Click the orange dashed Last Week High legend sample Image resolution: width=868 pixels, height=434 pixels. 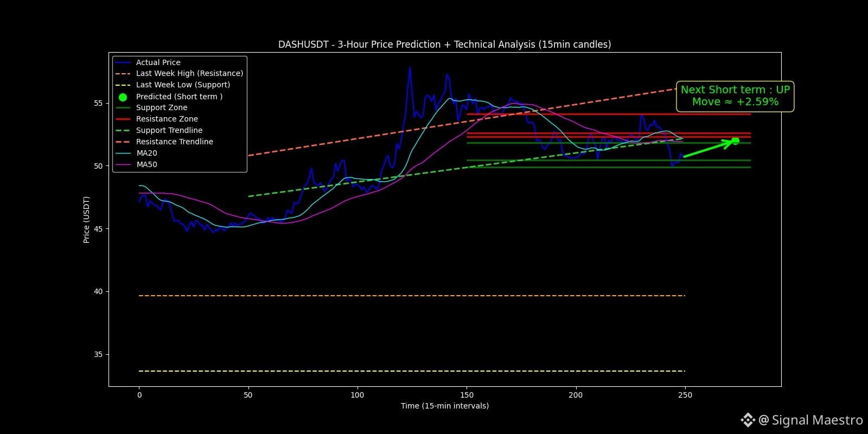(123, 74)
